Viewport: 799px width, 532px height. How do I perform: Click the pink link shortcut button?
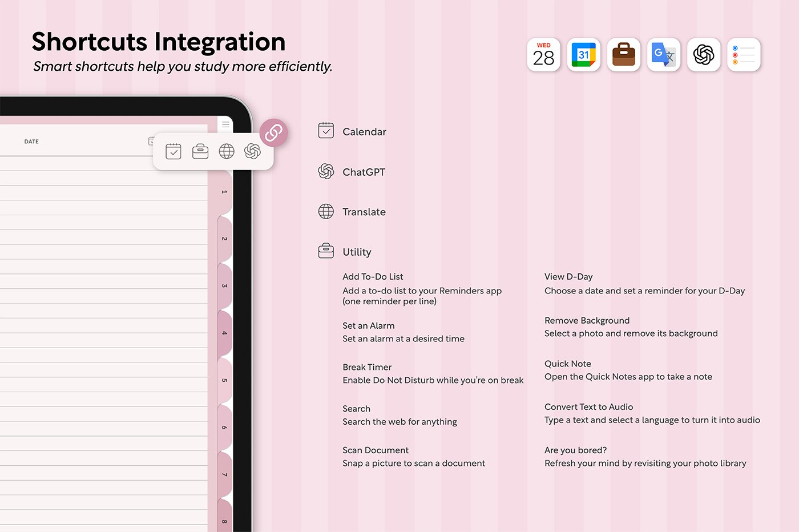pyautogui.click(x=273, y=132)
